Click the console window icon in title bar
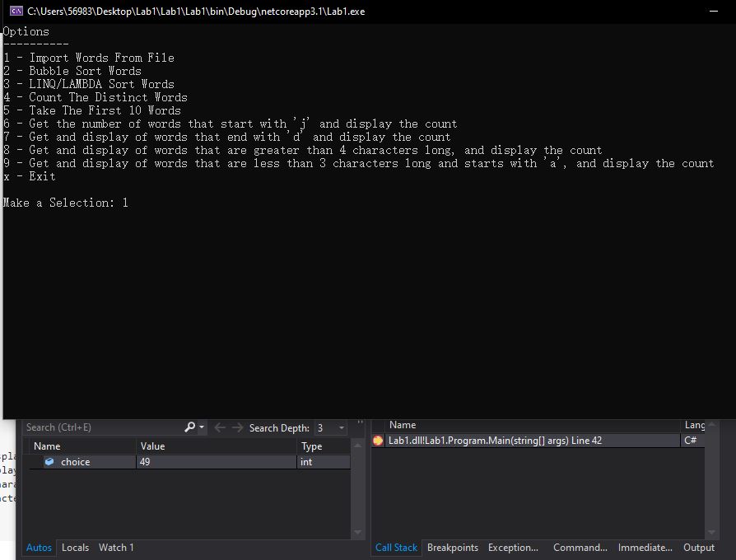 click(16, 11)
